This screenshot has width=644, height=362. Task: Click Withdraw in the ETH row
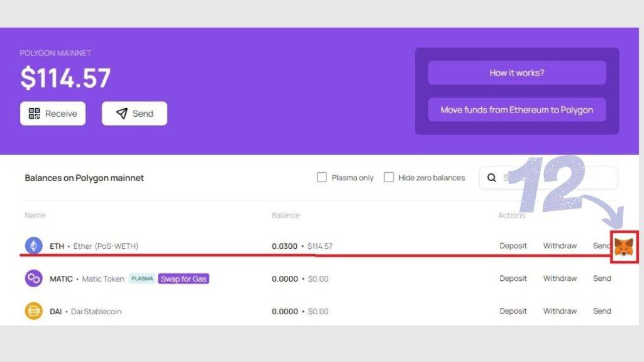coord(560,246)
